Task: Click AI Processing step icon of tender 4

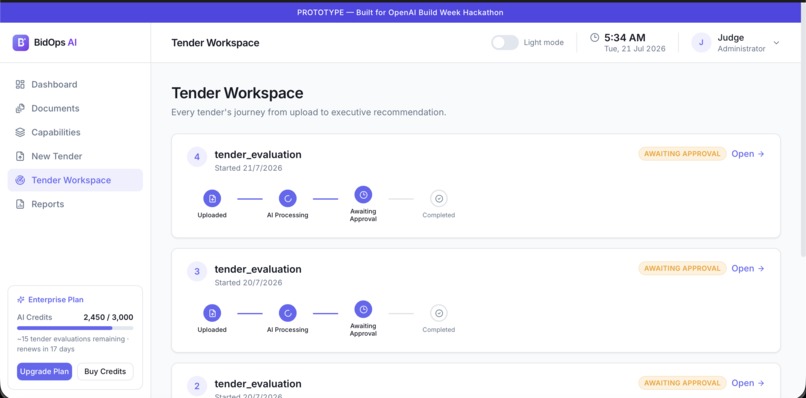Action: click(x=287, y=198)
